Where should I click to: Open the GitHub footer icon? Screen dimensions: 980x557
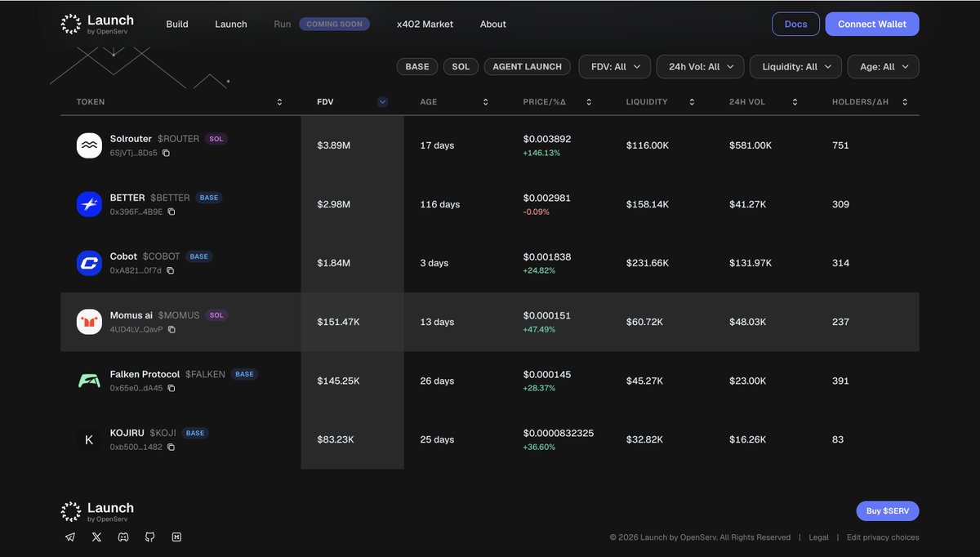[x=150, y=537]
